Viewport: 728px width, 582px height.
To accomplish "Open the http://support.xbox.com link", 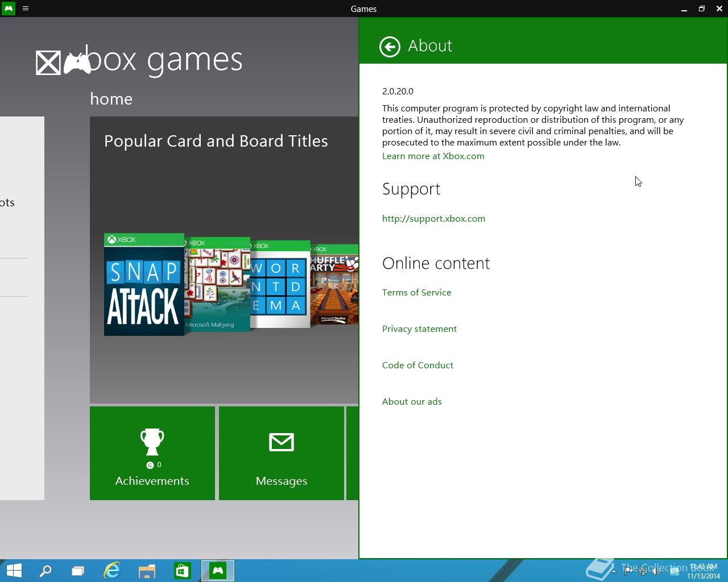I will tap(434, 219).
